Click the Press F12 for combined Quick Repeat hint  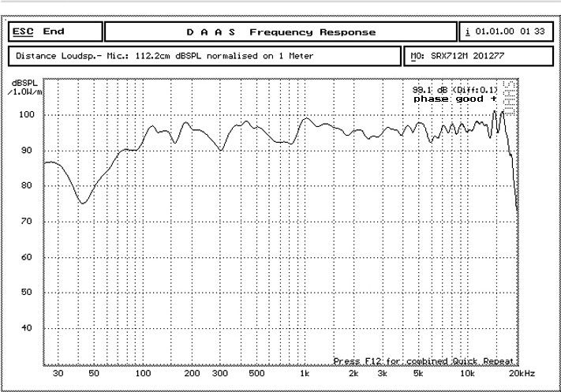(x=424, y=361)
